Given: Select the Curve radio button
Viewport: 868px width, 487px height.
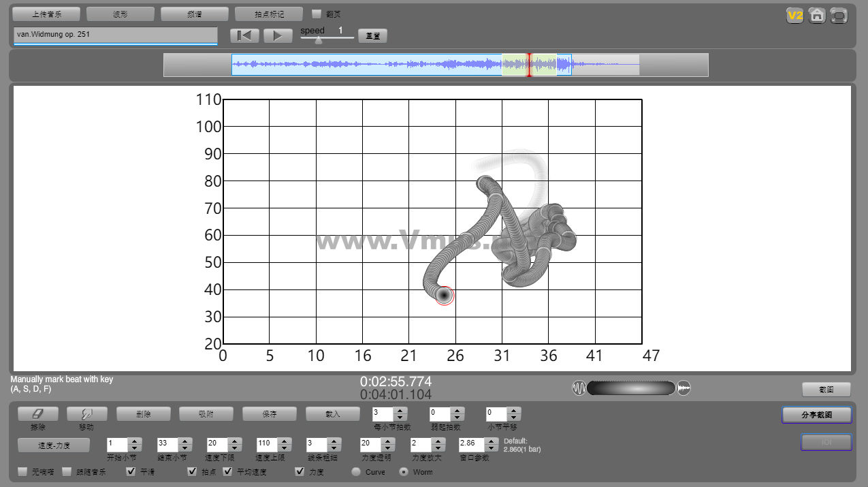Looking at the screenshot, I should tap(356, 471).
